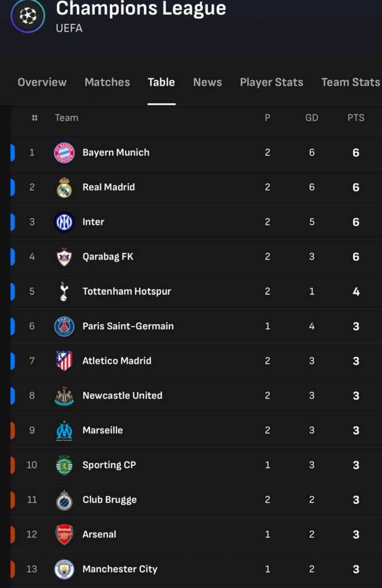Image resolution: width=382 pixels, height=588 pixels.
Task: Open the Club Brugge team name
Action: (110, 500)
